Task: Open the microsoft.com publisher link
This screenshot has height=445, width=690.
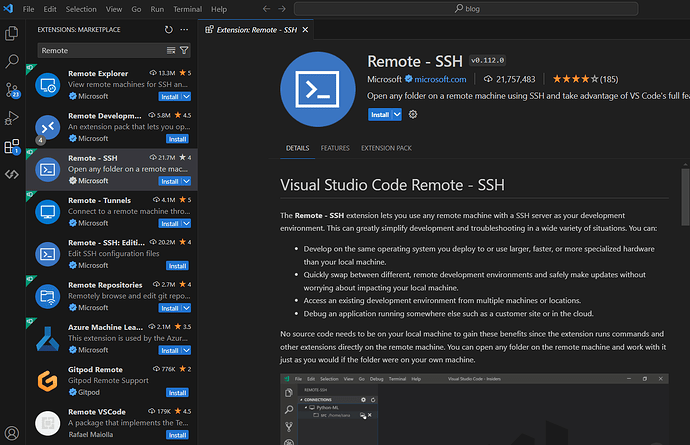Action: [440, 79]
